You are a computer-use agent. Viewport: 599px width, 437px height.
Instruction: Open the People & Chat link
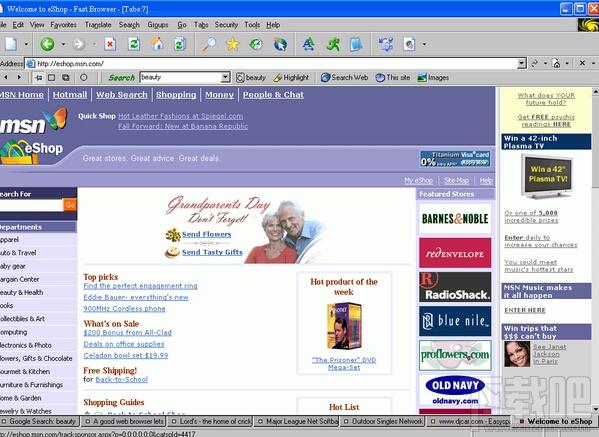[x=273, y=95]
